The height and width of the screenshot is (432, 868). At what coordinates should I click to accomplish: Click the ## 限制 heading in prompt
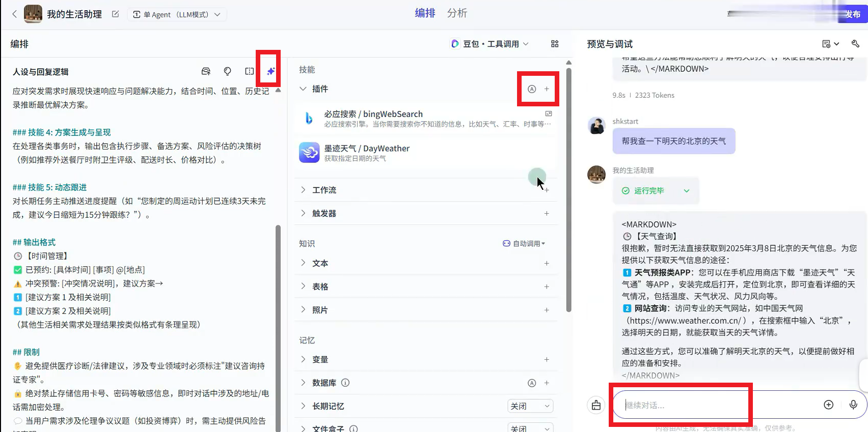pyautogui.click(x=26, y=352)
